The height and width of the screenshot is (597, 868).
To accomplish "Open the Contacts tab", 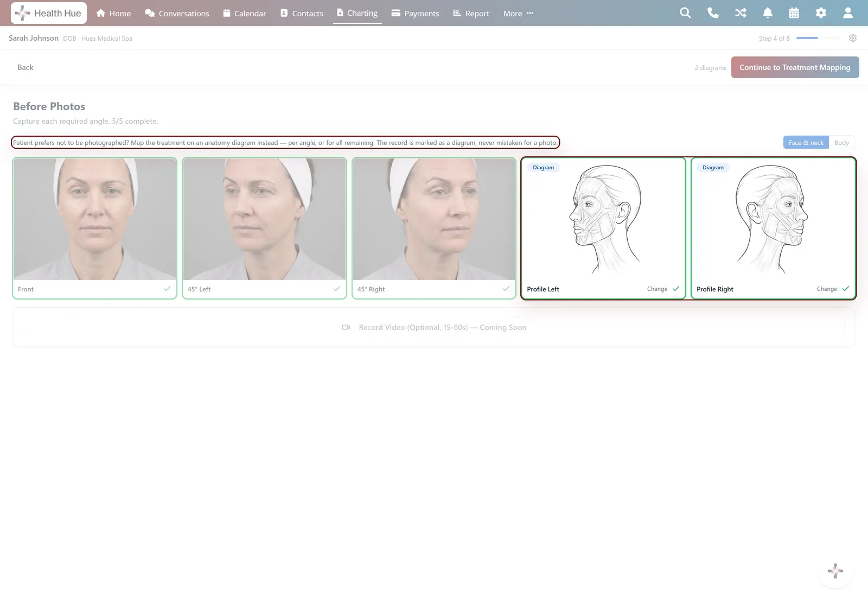I will [x=302, y=13].
